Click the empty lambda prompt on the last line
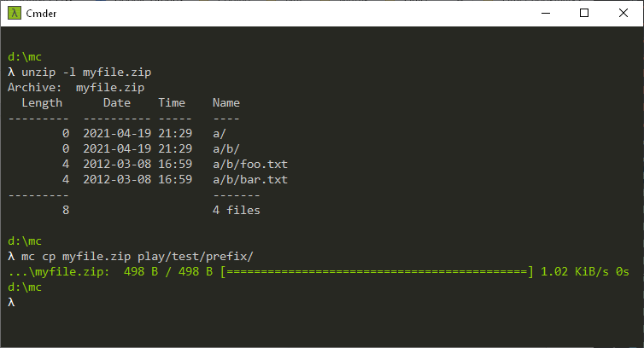The height and width of the screenshot is (348, 644). coord(11,302)
